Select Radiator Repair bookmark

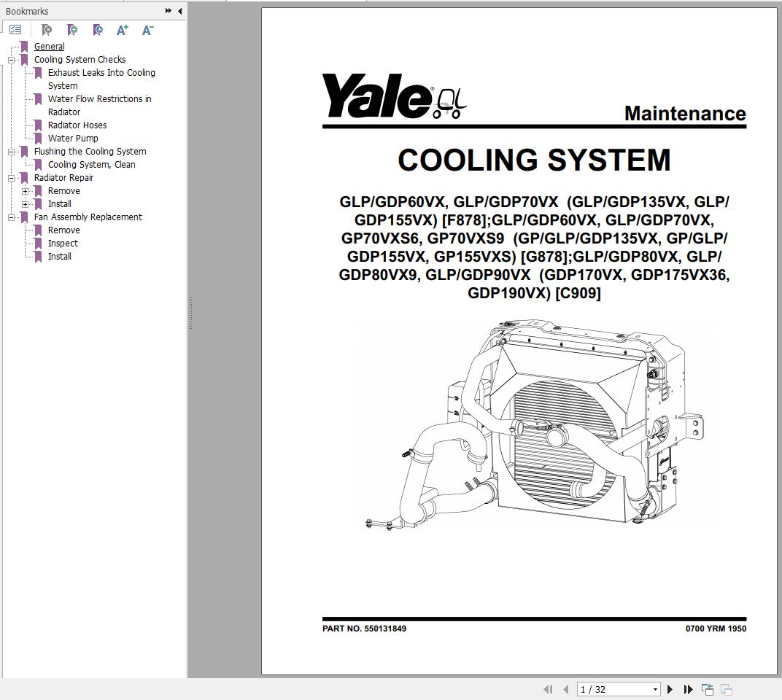[x=63, y=177]
